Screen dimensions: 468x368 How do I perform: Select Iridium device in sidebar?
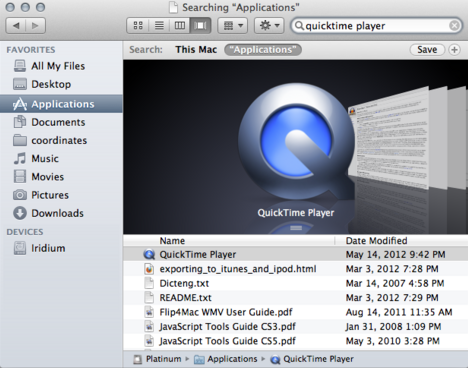tap(61, 248)
